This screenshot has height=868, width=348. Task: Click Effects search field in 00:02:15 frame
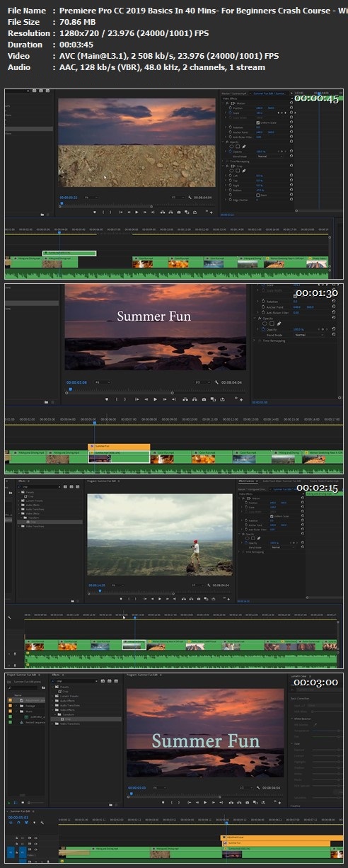[40, 486]
